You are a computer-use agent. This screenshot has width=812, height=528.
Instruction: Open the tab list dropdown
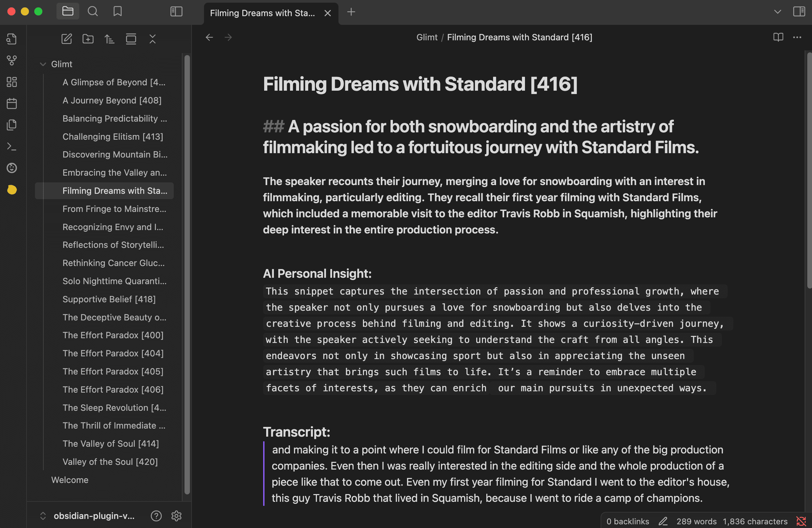point(777,12)
